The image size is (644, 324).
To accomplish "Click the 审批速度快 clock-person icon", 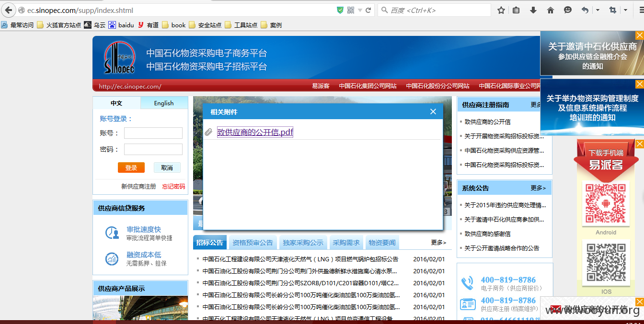I will click(112, 233).
